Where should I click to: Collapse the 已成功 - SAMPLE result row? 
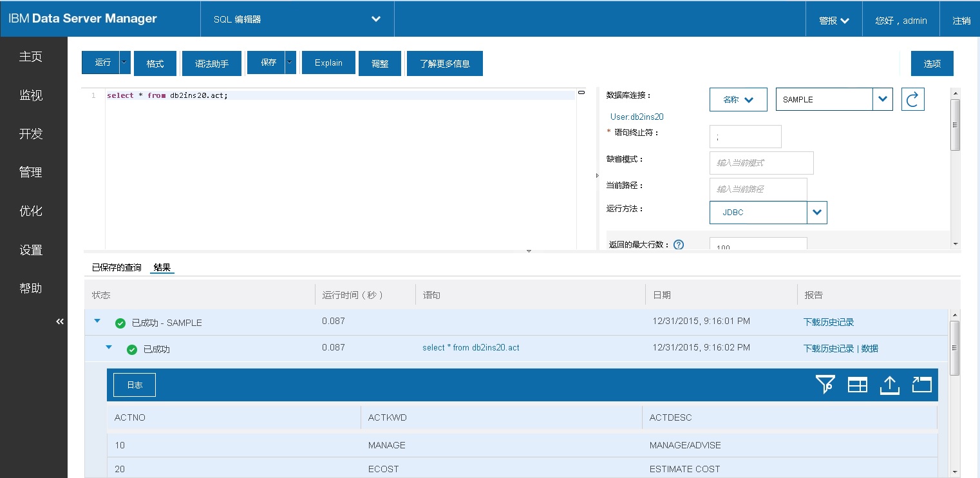tap(97, 321)
